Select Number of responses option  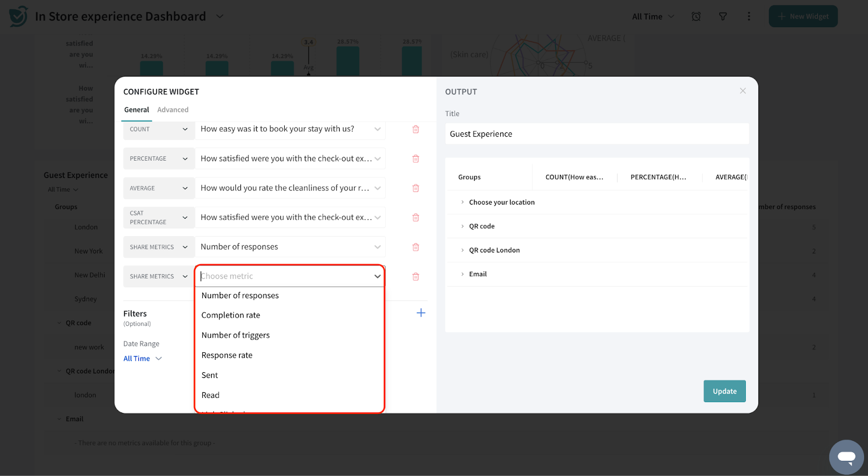(x=290, y=295)
